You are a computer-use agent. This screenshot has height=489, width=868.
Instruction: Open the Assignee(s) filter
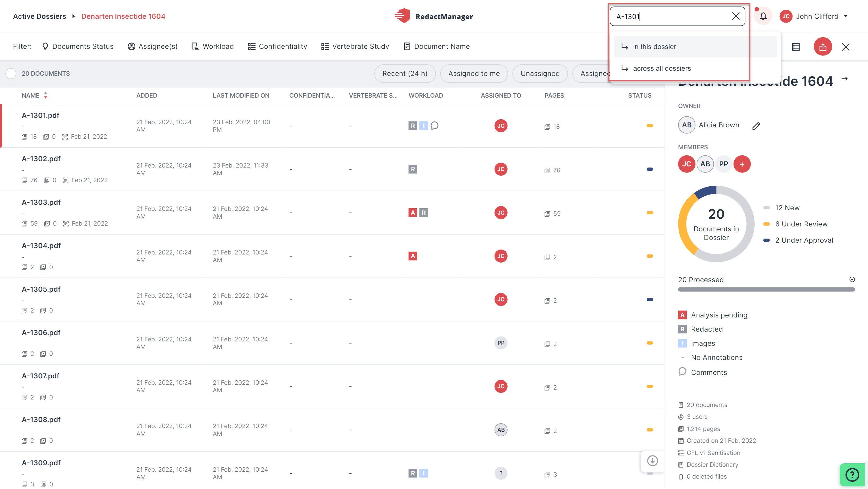pos(153,47)
